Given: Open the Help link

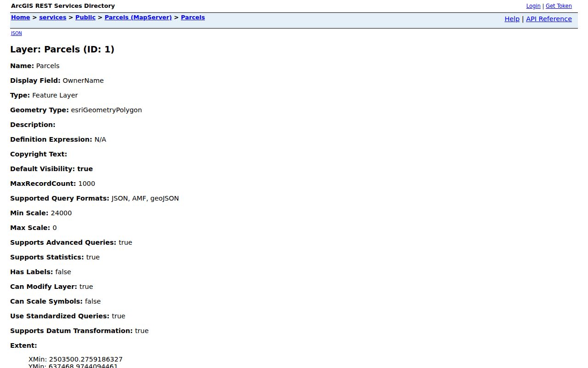Looking at the screenshot, I should pos(512,19).
